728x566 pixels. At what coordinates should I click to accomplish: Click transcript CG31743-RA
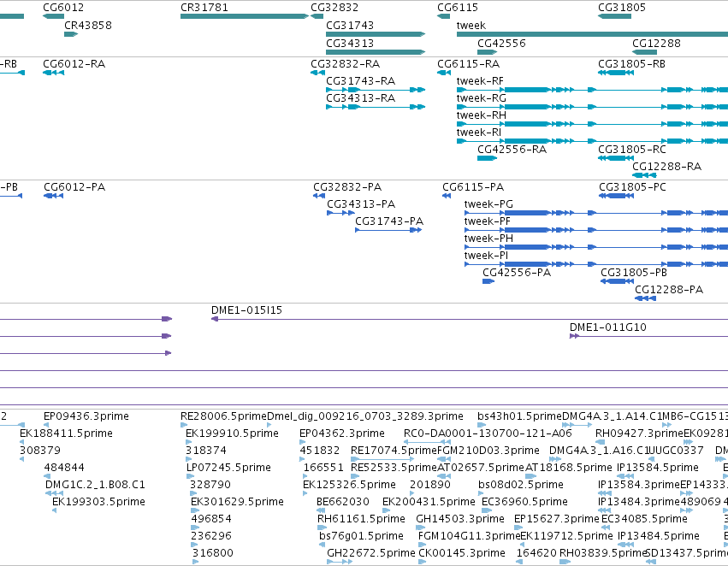coord(360,81)
